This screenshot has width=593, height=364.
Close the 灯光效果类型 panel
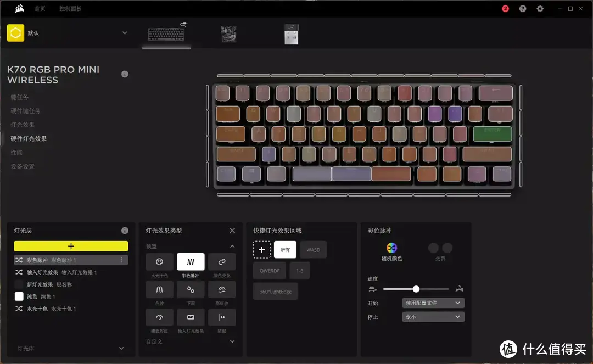(232, 231)
